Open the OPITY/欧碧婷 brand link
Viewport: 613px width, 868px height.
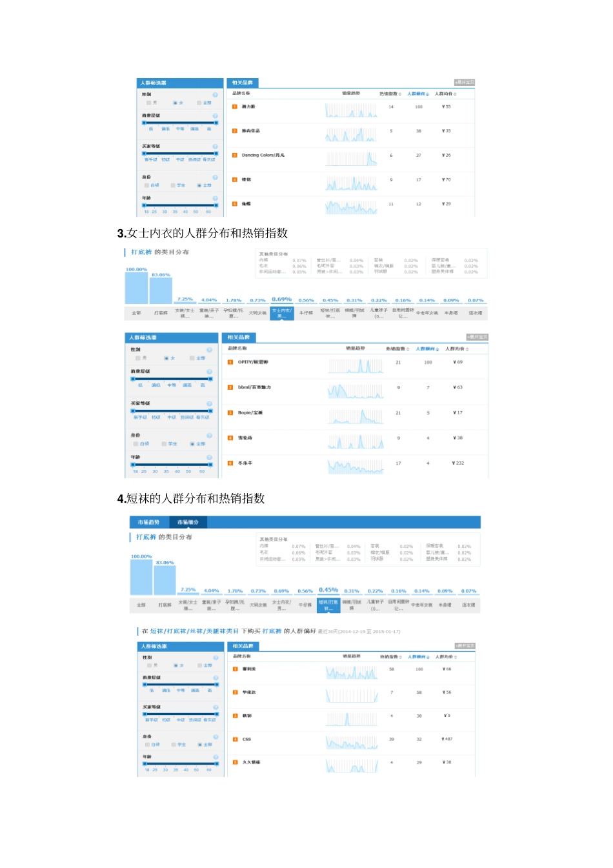tap(253, 362)
